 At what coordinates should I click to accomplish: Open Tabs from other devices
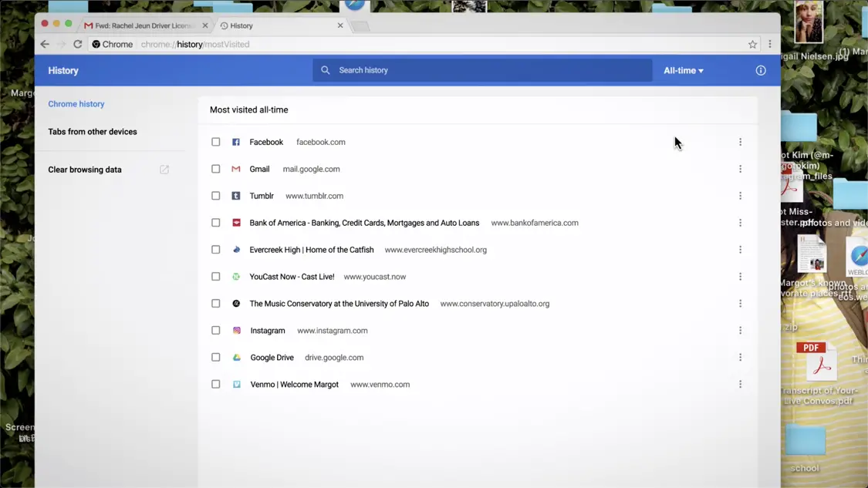[93, 132]
